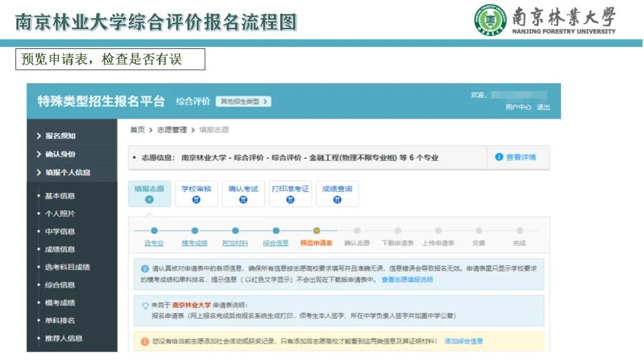
Task: Click the orange warning icon in yellow notice
Action: click(144, 342)
